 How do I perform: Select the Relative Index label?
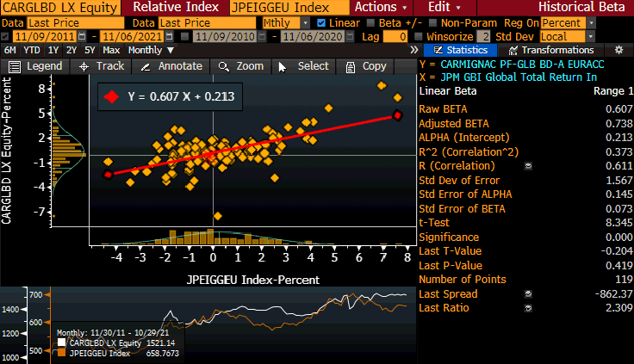click(176, 7)
